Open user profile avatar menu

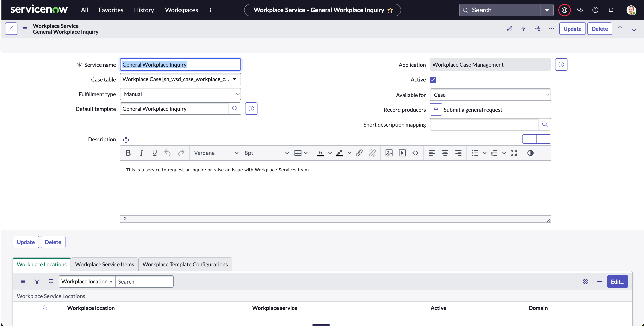(x=631, y=10)
